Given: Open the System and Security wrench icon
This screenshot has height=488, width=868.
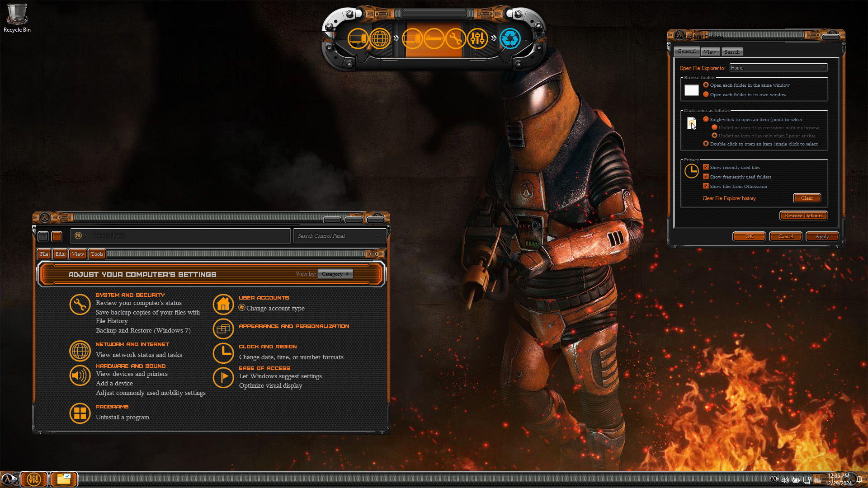Looking at the screenshot, I should 80,305.
